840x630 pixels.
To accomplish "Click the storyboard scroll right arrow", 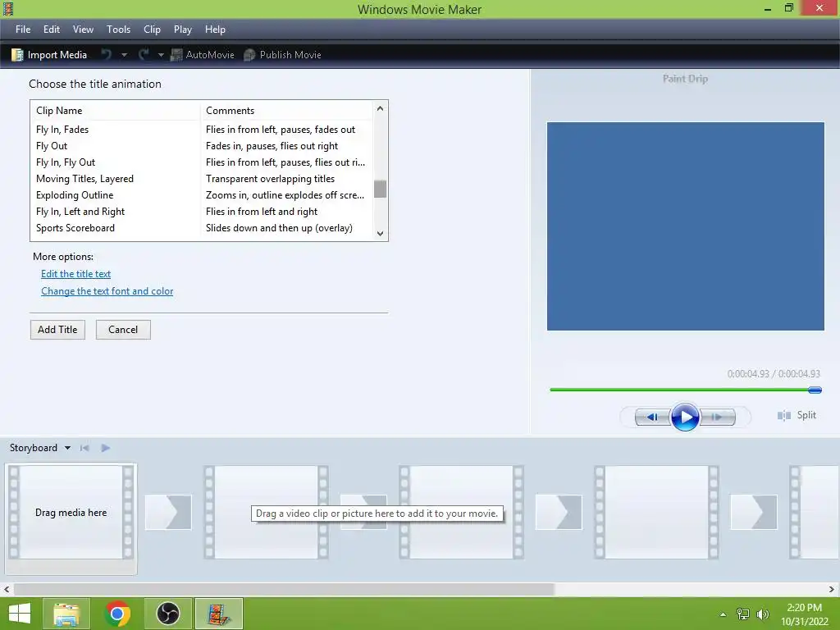I will click(832, 589).
